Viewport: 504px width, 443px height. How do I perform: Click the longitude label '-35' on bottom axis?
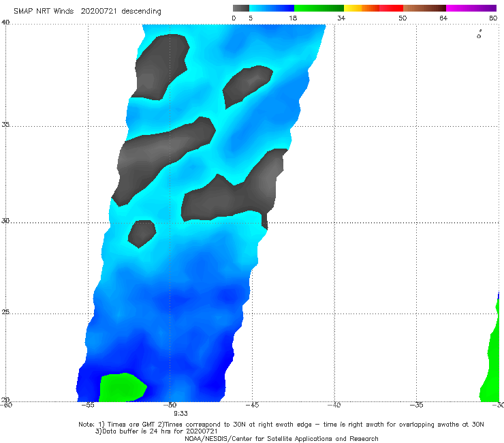point(417,405)
